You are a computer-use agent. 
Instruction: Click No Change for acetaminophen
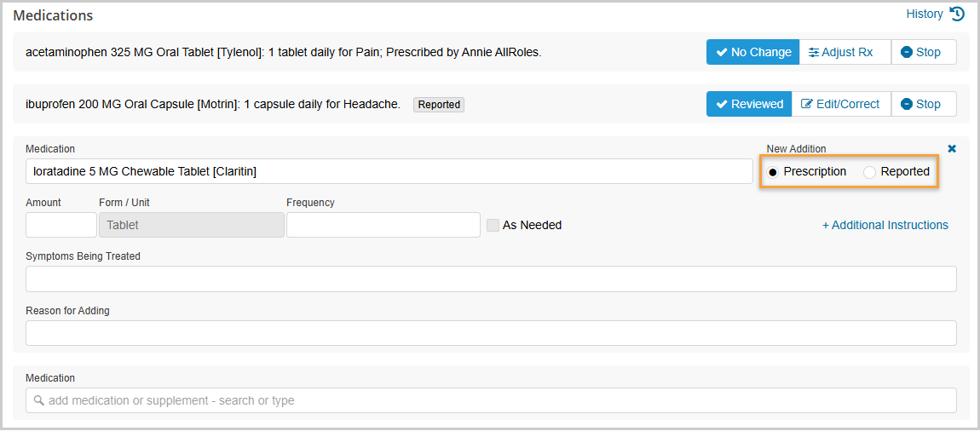tap(752, 52)
